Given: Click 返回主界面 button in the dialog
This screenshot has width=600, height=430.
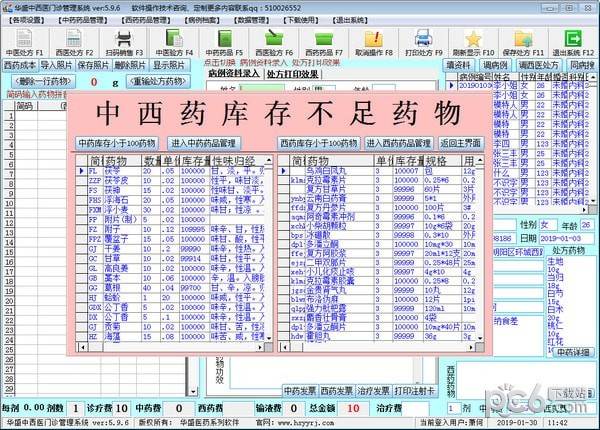Looking at the screenshot, I should [x=466, y=143].
